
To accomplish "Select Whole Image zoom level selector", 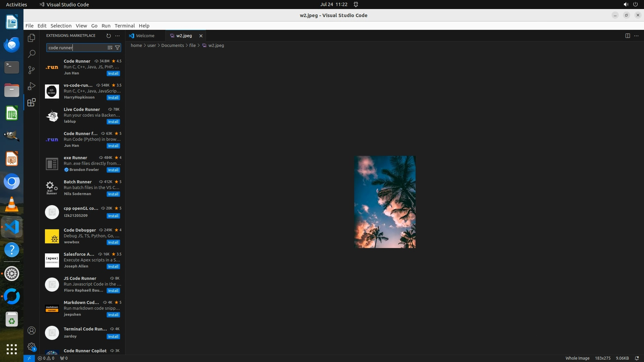I will (577, 358).
